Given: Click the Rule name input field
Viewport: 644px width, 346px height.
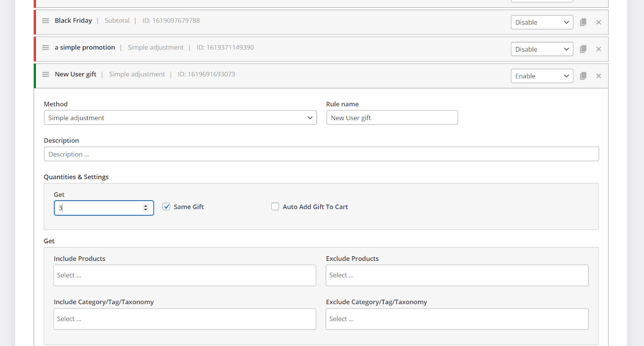Looking at the screenshot, I should point(392,118).
